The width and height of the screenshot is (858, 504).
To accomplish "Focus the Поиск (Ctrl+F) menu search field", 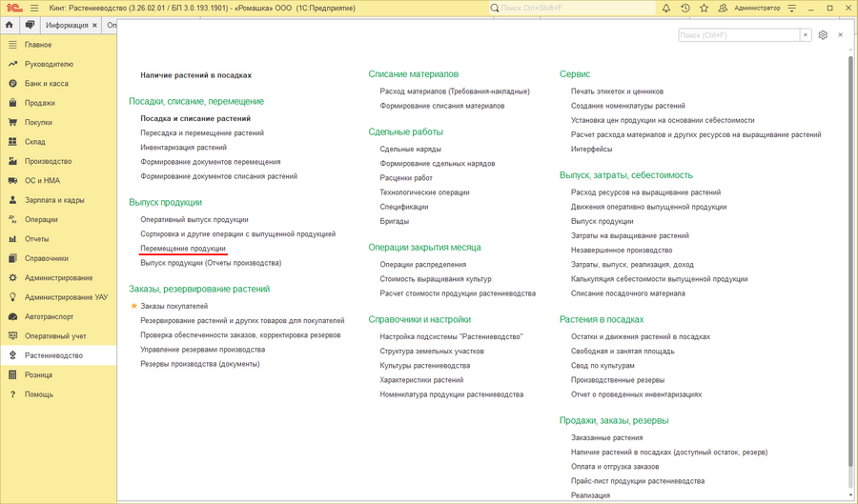I will 739,35.
